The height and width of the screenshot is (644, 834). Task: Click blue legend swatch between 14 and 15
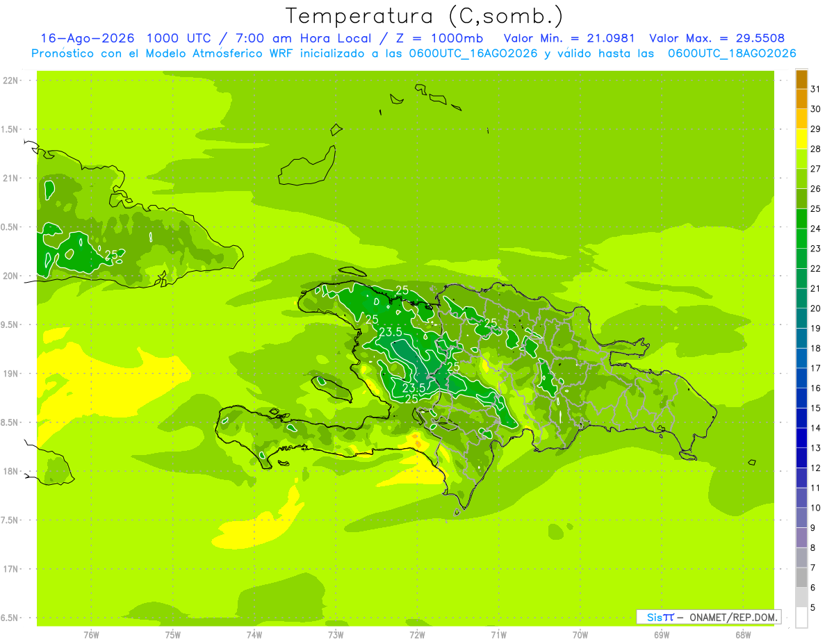coord(801,418)
